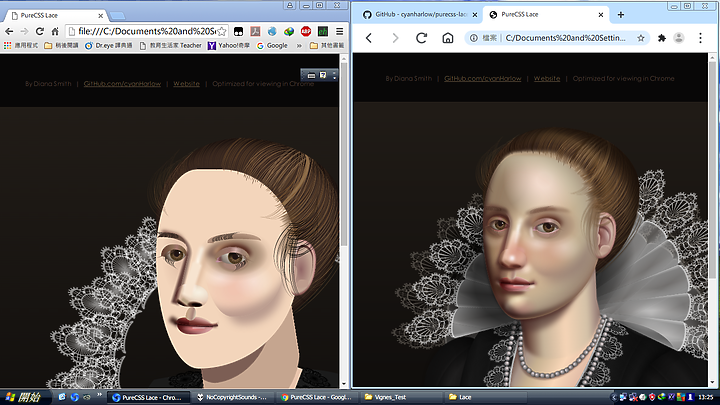Open the Teacher bookmark in bookmarks bar
720x405 pixels.
pos(170,45)
